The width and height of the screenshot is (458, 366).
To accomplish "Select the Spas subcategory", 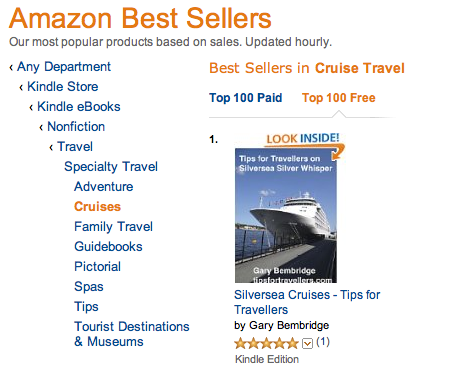I will pos(89,287).
